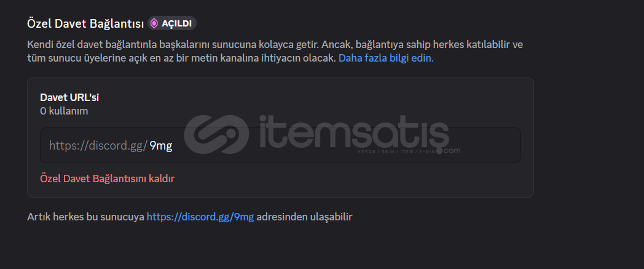644x269 pixels.
Task: Click the empty right end of the URL field
Action: pos(485,145)
